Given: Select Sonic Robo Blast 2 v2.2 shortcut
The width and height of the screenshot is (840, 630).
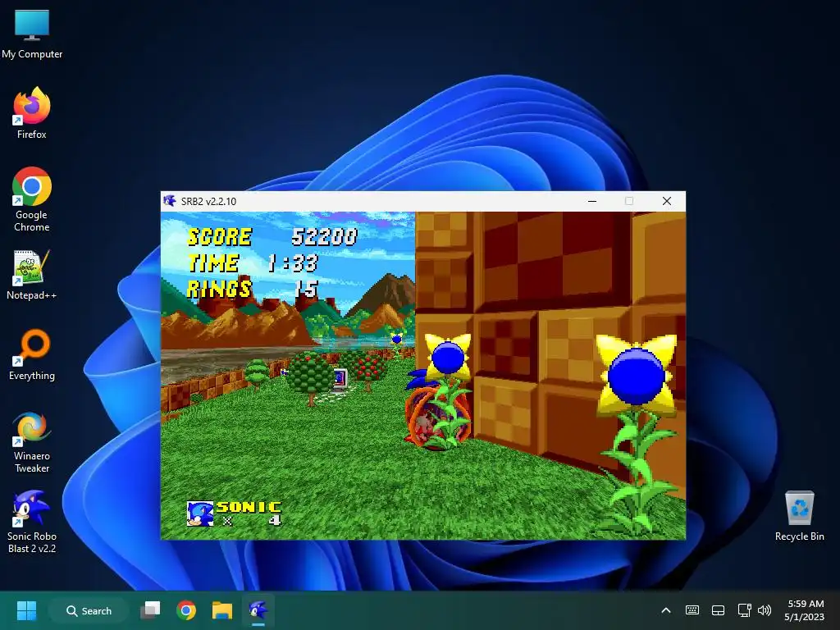Looking at the screenshot, I should tap(32, 522).
